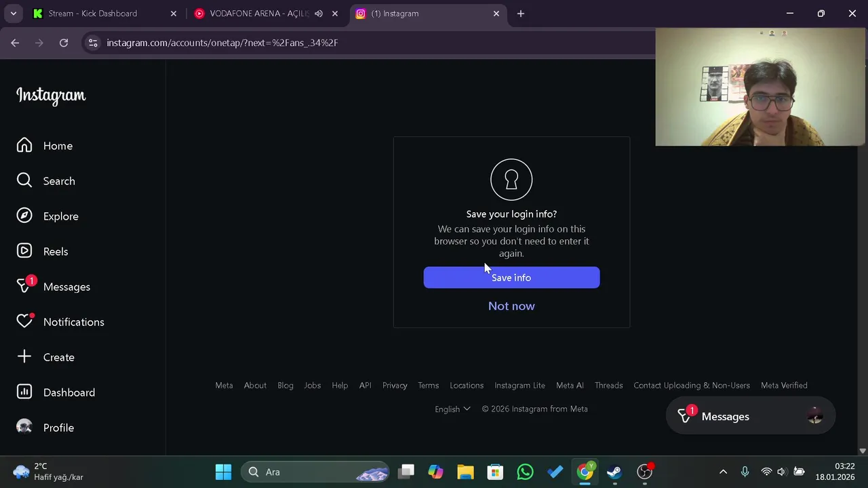Open the Meta footer link
Viewport: 868px width, 488px height.
[224, 385]
